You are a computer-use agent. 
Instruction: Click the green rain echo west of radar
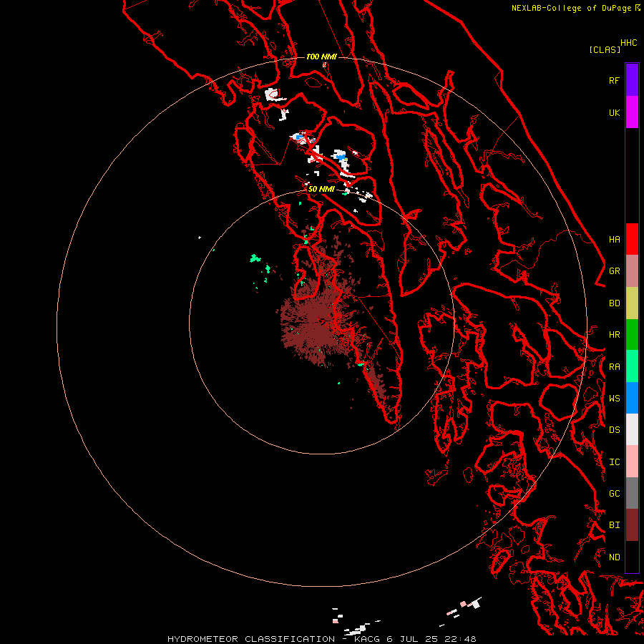255,258
